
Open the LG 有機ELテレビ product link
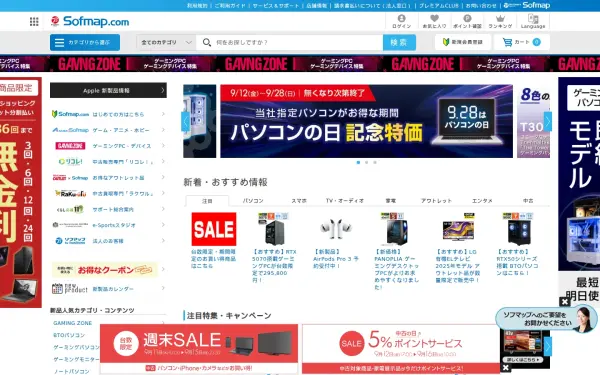coord(458,266)
